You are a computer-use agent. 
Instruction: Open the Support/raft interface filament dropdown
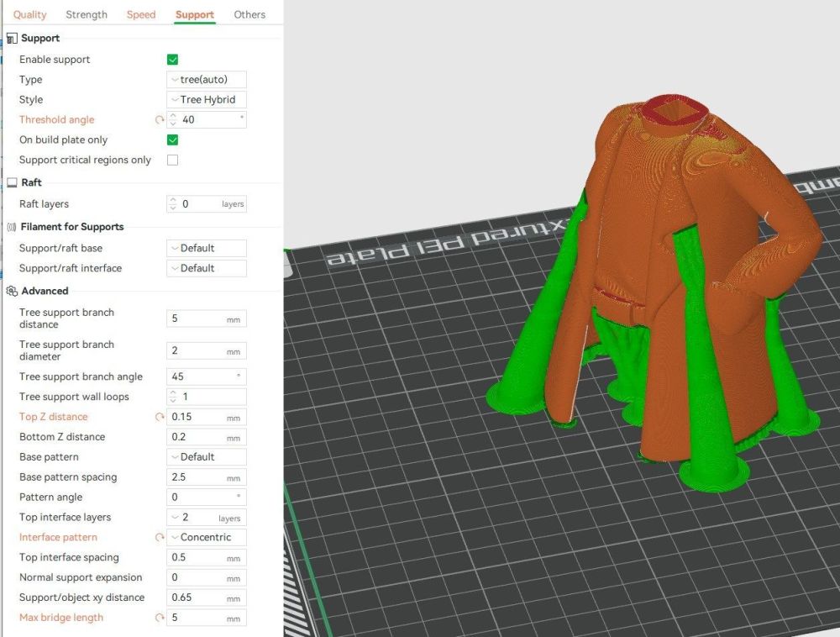coord(207,268)
